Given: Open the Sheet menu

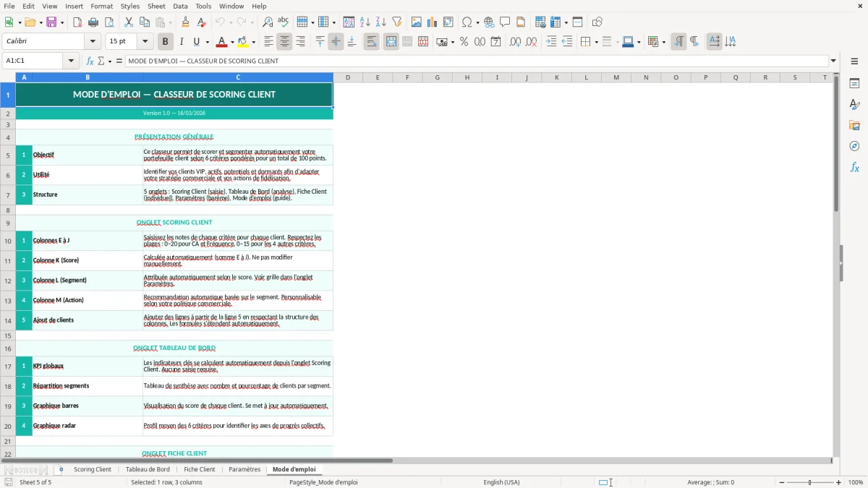Looking at the screenshot, I should 156,6.
